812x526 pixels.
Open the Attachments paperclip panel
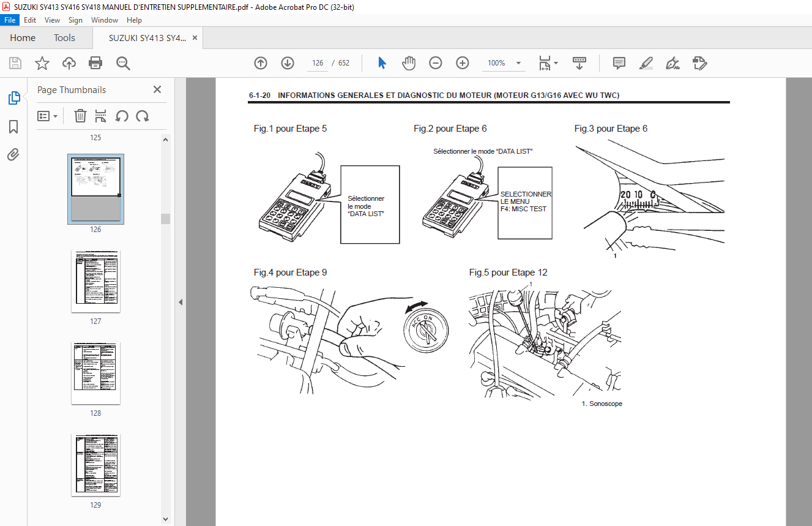(x=13, y=155)
